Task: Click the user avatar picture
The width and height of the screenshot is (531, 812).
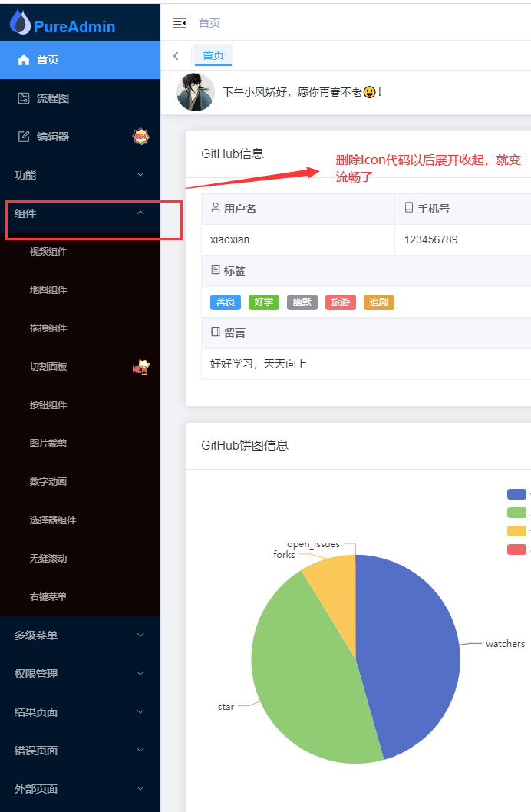Action: tap(196, 92)
